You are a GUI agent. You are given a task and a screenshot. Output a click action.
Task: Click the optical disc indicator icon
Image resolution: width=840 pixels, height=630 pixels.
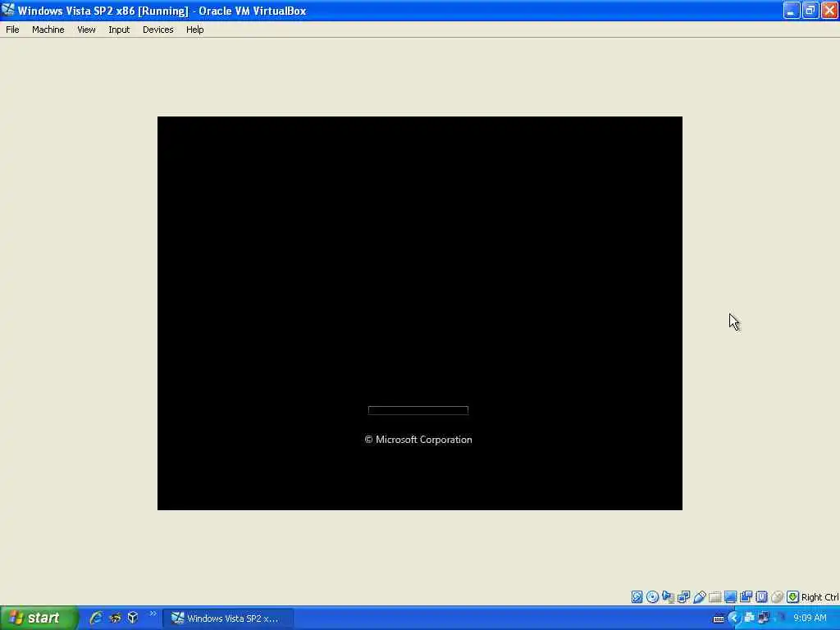point(652,597)
